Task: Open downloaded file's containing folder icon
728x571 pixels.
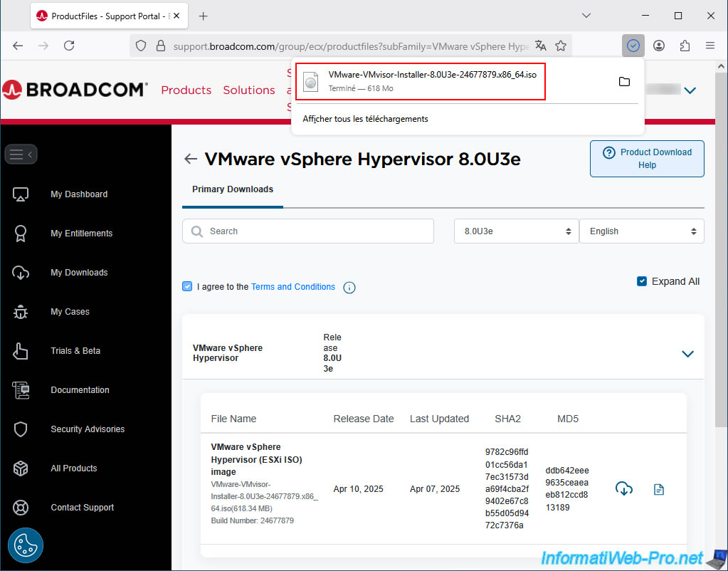Action: point(624,82)
